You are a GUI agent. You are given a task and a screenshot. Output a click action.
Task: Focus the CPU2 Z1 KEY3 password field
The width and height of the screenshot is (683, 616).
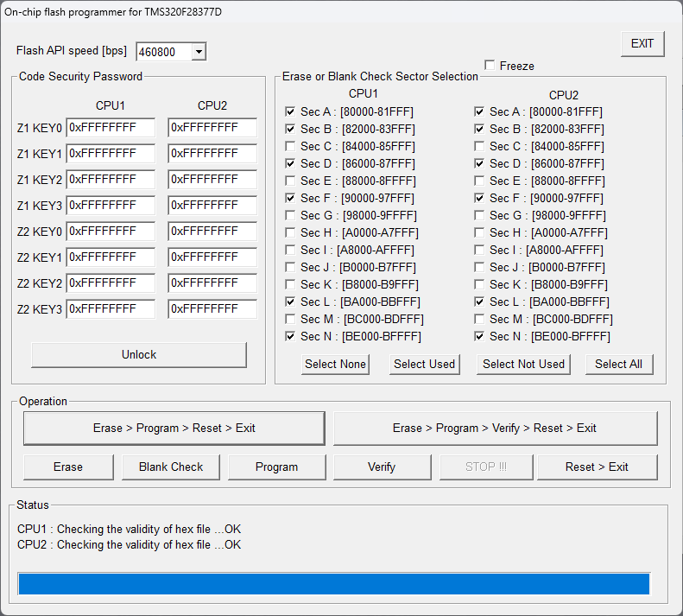212,206
